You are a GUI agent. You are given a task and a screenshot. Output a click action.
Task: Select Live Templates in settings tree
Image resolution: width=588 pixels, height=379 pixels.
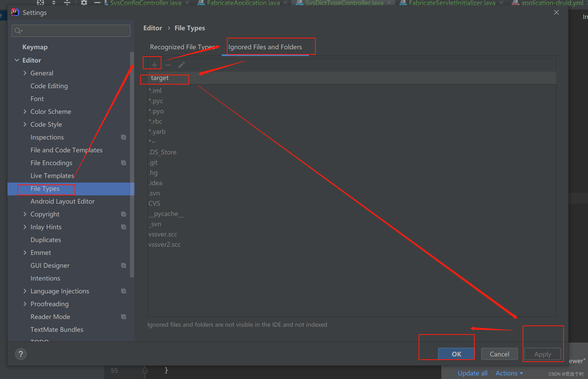click(52, 176)
